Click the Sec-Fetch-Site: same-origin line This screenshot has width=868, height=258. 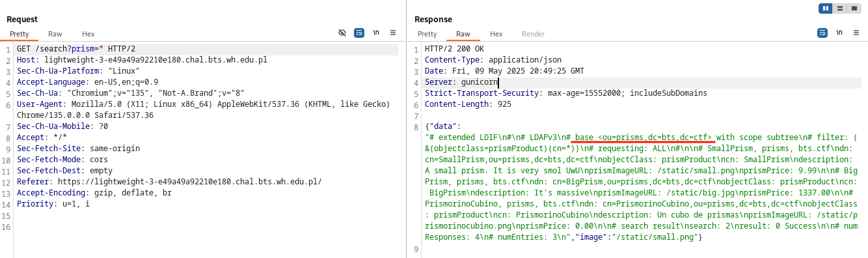78,149
